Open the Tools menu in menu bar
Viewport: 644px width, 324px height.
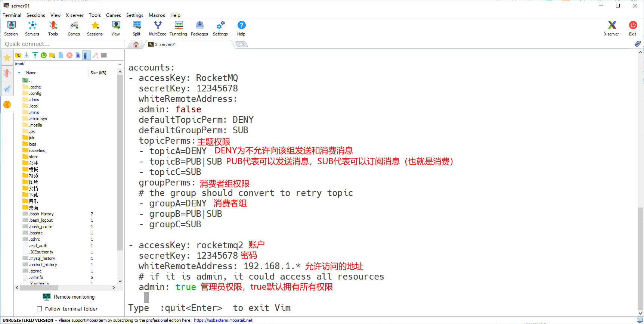(95, 15)
